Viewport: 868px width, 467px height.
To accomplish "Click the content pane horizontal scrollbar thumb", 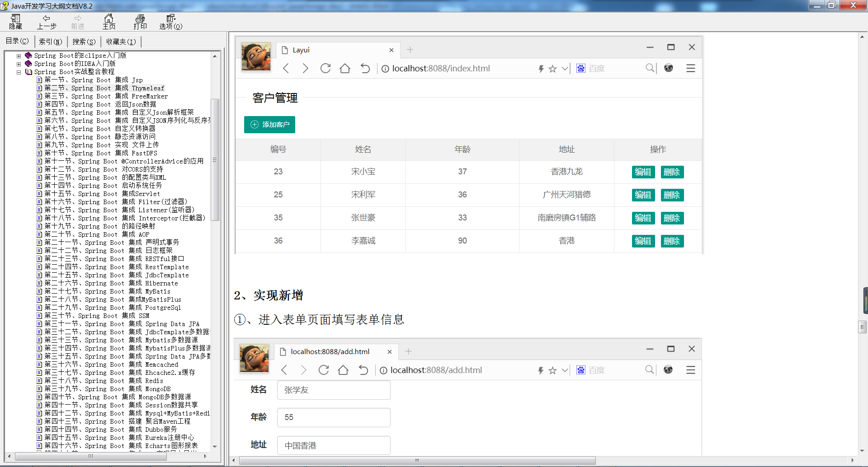I will click(417, 460).
